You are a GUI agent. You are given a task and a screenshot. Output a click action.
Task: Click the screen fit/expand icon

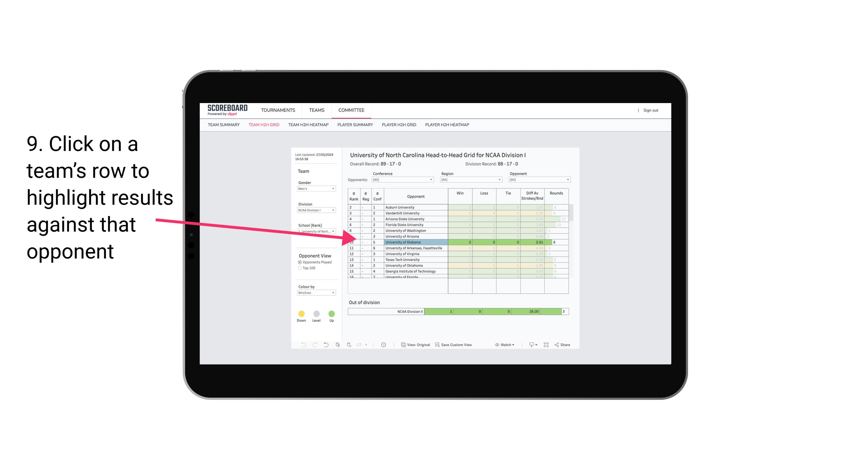[x=546, y=345]
